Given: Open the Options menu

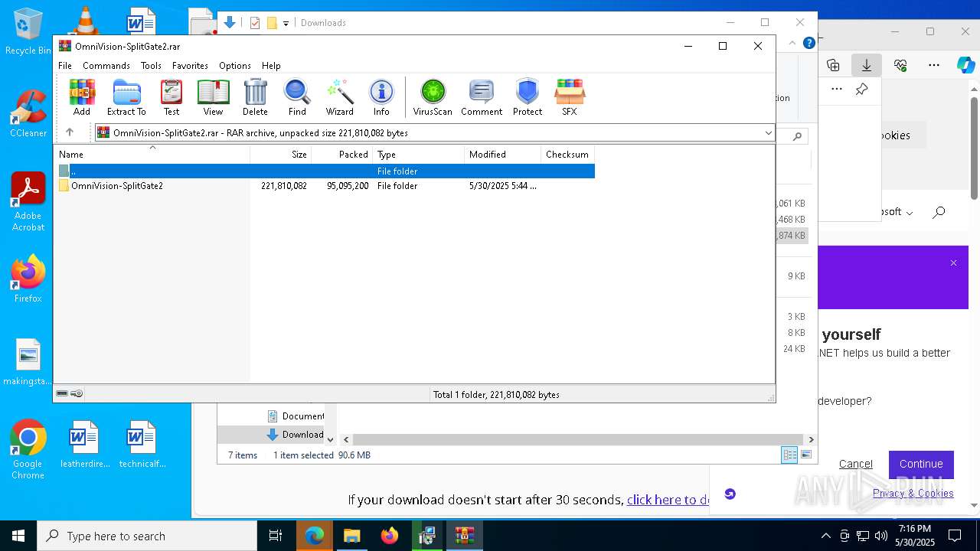Looking at the screenshot, I should tap(235, 66).
